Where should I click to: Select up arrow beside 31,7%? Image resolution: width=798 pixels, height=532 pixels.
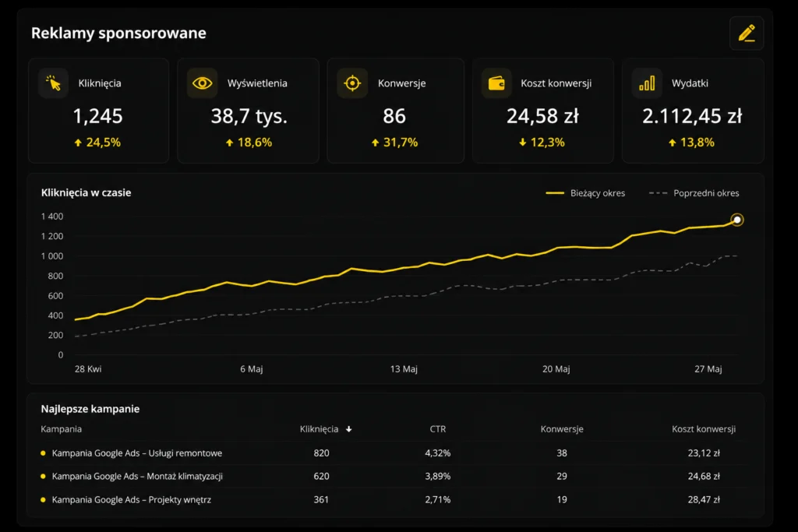375,143
